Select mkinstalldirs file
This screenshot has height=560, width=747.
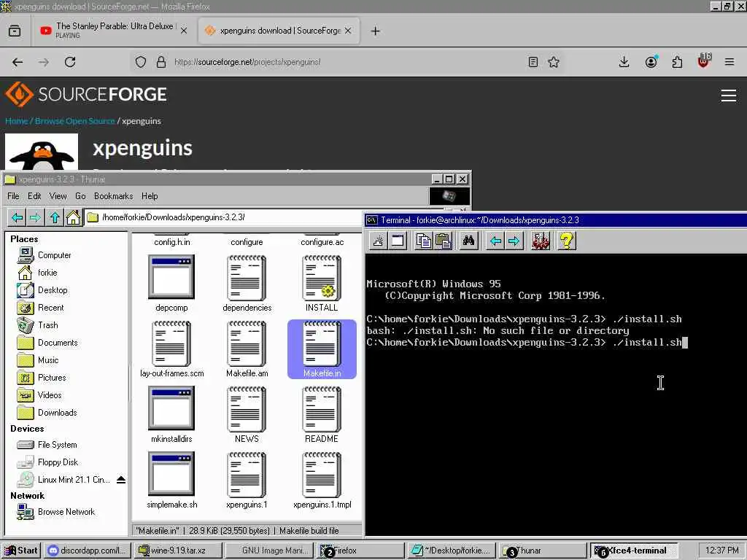pyautogui.click(x=171, y=414)
